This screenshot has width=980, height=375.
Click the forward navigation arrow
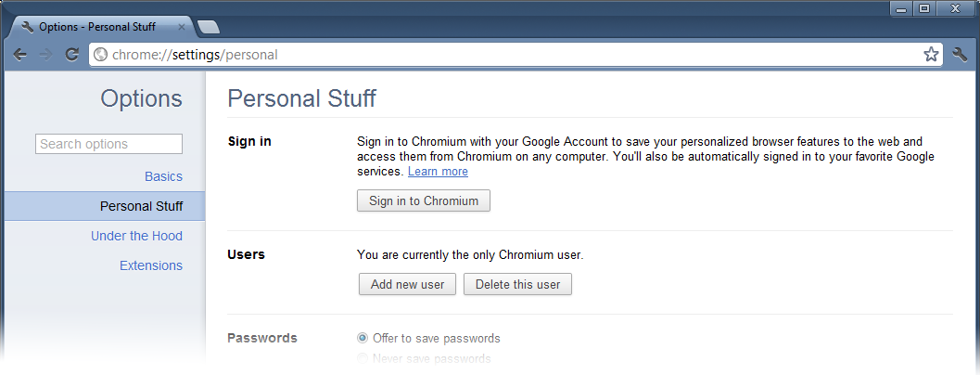point(45,55)
